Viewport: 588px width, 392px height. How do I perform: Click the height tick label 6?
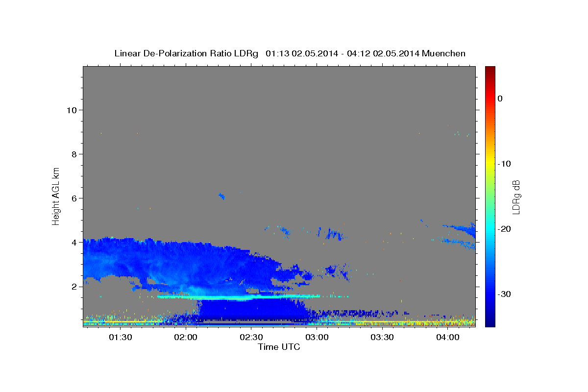pyautogui.click(x=74, y=198)
